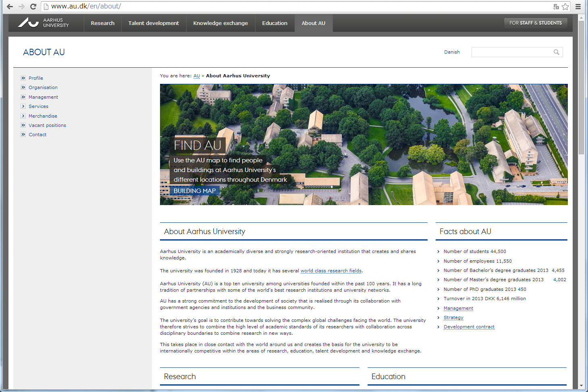Reload the page with refresh icon

(33, 6)
